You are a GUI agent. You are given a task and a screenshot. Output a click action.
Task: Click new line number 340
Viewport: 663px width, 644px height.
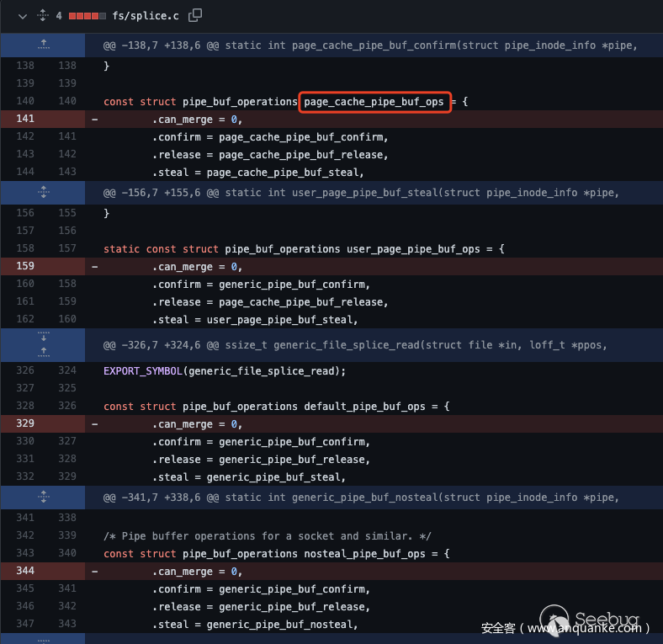(x=67, y=553)
